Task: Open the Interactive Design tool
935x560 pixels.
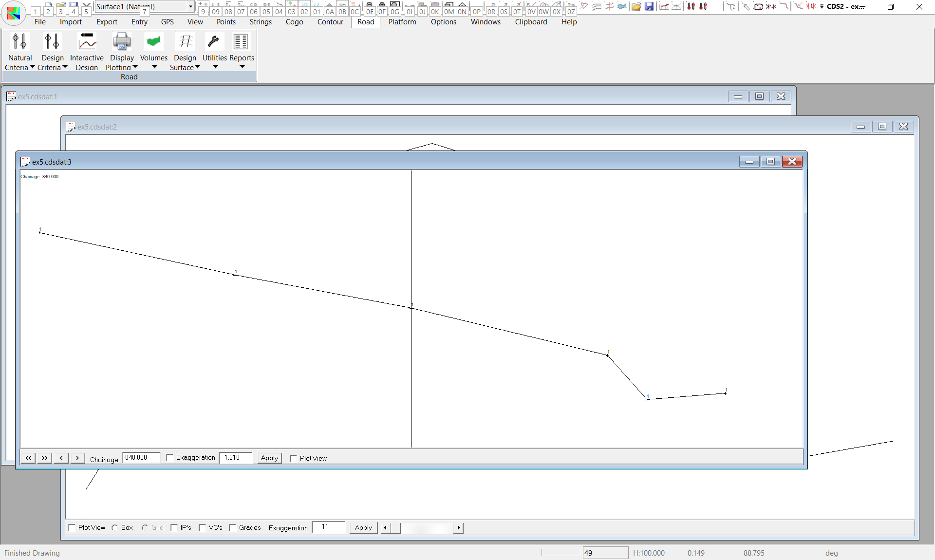Action: coord(87,42)
